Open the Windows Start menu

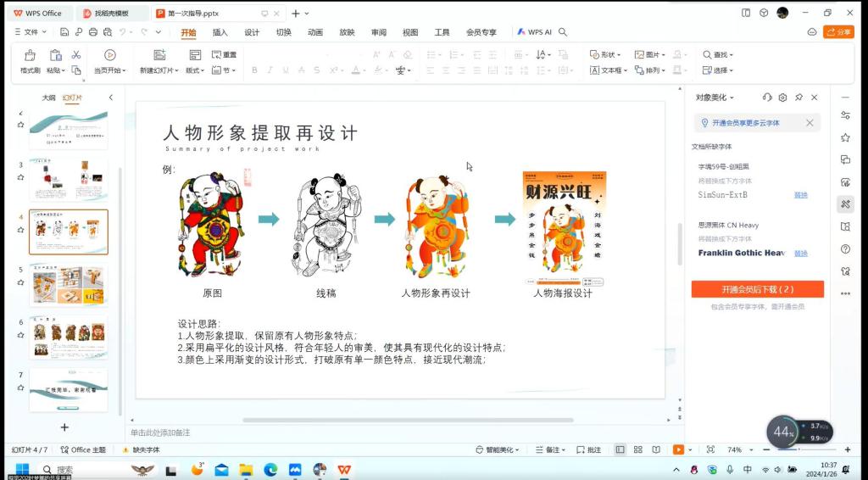point(23,470)
